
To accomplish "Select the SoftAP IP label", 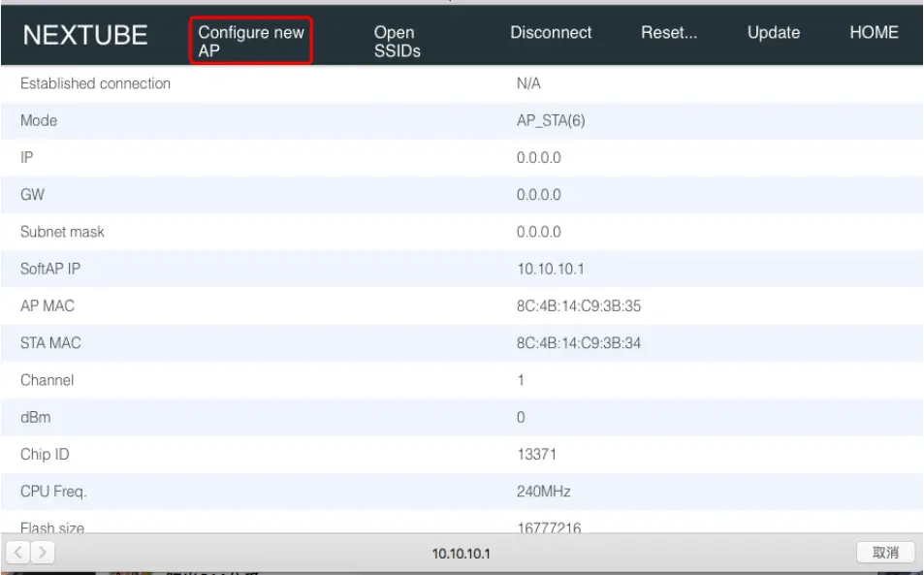I will point(50,270).
